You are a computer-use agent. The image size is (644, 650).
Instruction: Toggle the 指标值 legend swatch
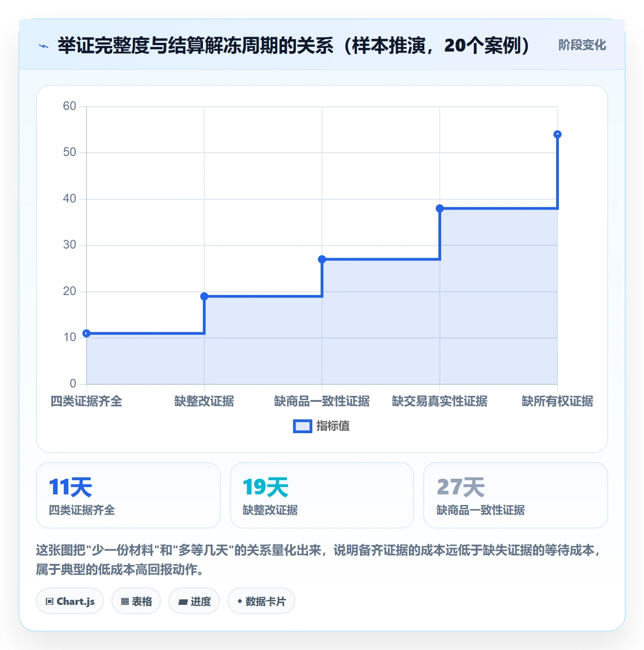(x=303, y=426)
